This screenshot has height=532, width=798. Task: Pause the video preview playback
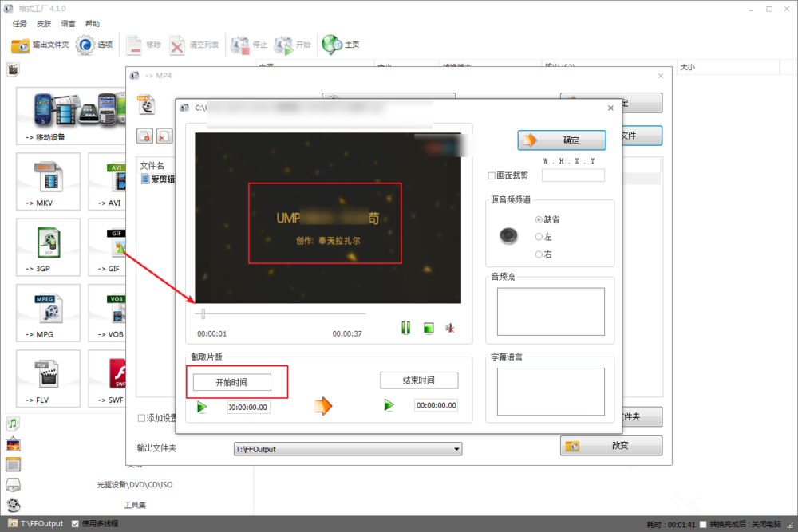click(406, 328)
